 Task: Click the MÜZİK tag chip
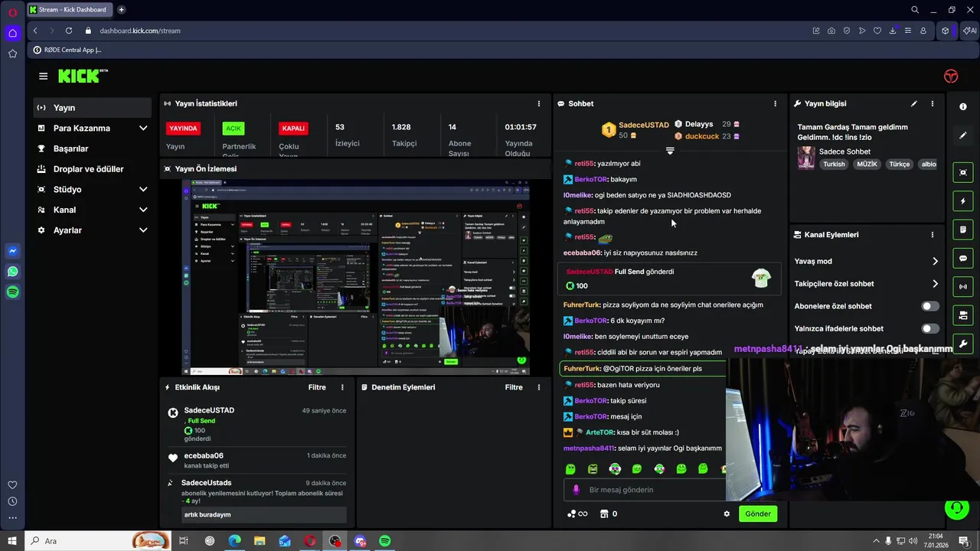point(867,164)
